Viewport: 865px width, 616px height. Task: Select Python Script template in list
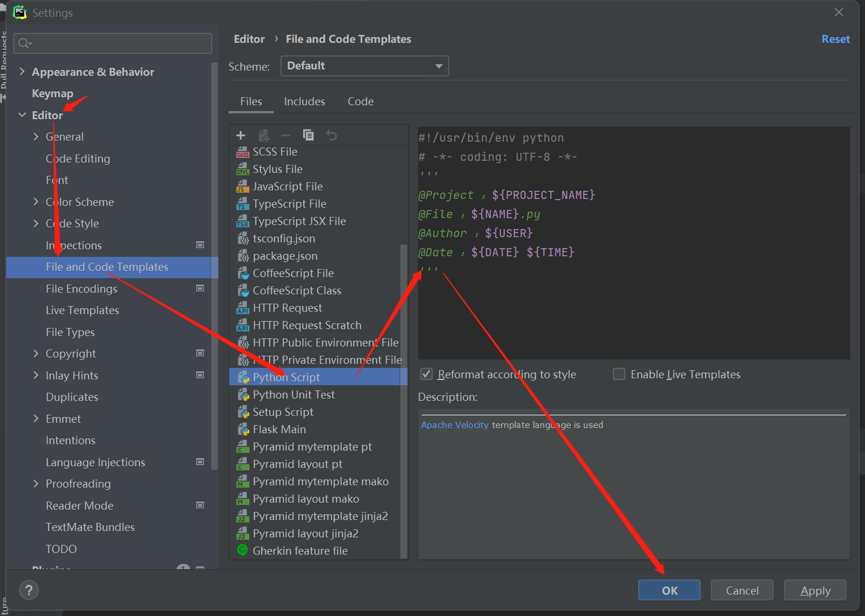point(318,377)
